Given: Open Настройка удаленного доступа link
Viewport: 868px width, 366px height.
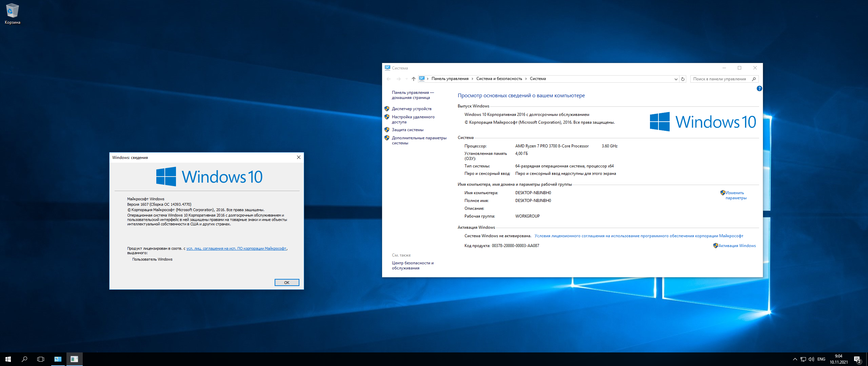Looking at the screenshot, I should pyautogui.click(x=413, y=119).
